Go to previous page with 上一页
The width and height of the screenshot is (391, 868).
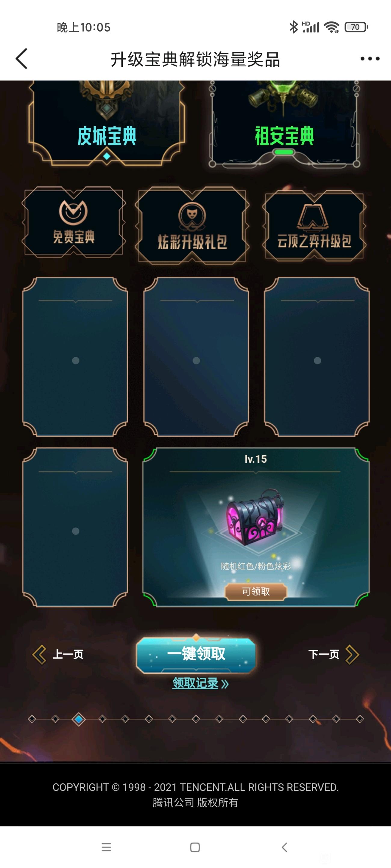(x=58, y=654)
